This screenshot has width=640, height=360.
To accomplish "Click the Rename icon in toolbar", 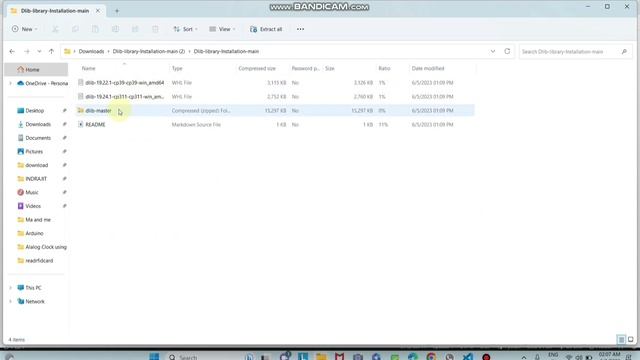I will [x=115, y=29].
